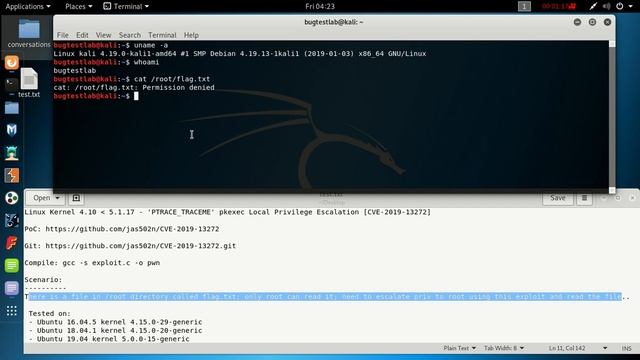Click the 'Linux kali 4.19.0' output line
This screenshot has width=640, height=360.
(x=240, y=53)
